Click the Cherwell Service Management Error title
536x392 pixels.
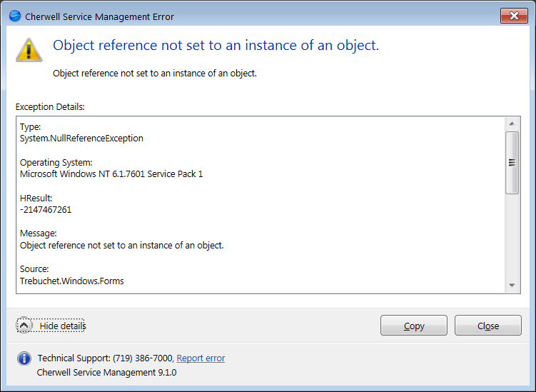(100, 16)
